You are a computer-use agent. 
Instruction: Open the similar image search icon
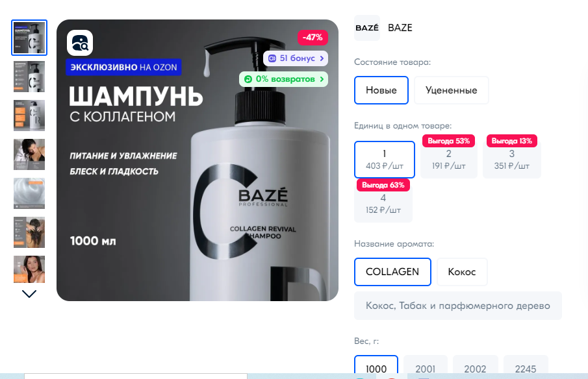coord(80,43)
